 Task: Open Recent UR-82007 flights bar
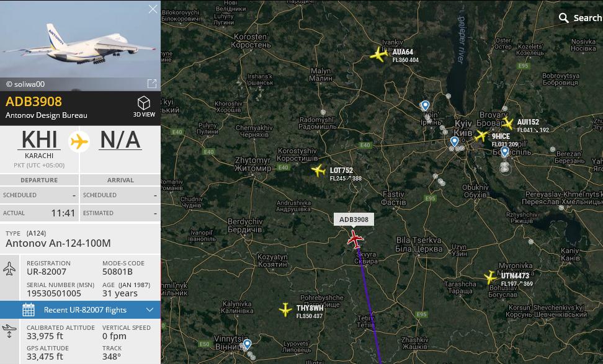click(x=81, y=310)
